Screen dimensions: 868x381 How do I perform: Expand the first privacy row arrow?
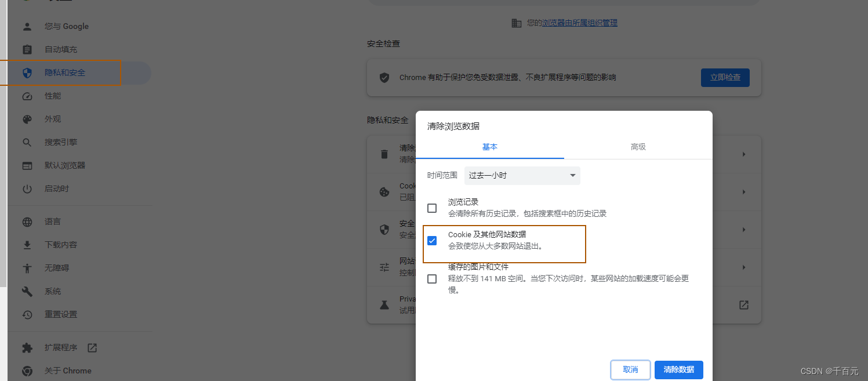coord(743,154)
